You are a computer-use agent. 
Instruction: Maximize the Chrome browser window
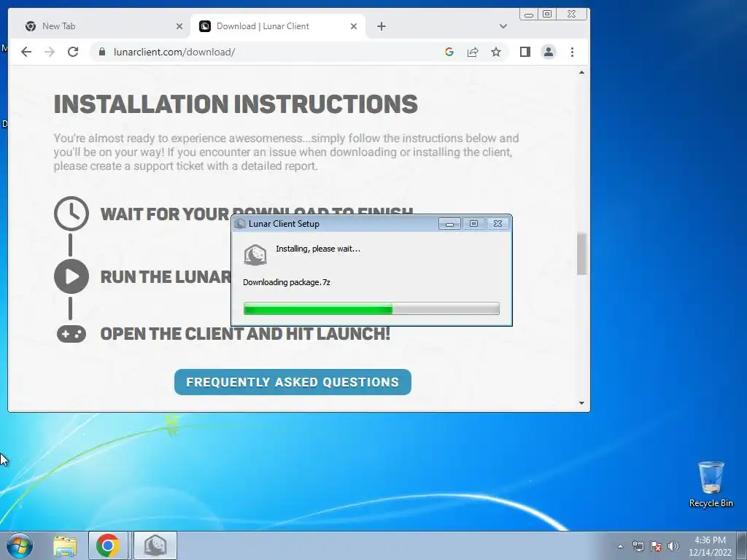point(547,15)
